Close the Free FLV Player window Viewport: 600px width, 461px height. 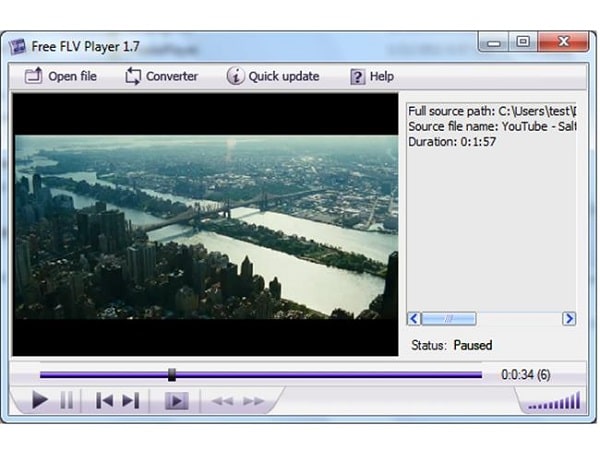[563, 42]
